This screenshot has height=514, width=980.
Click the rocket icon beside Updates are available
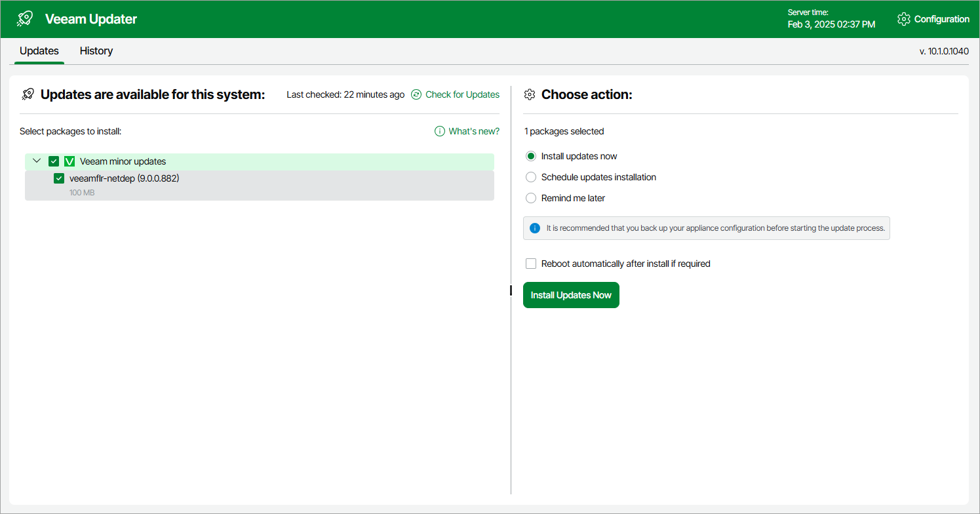pos(28,94)
